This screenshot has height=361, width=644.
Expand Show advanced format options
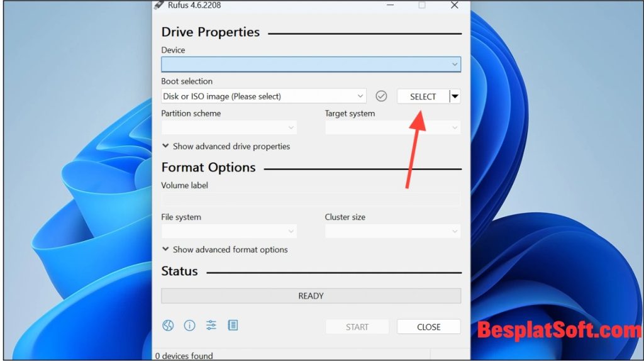225,250
